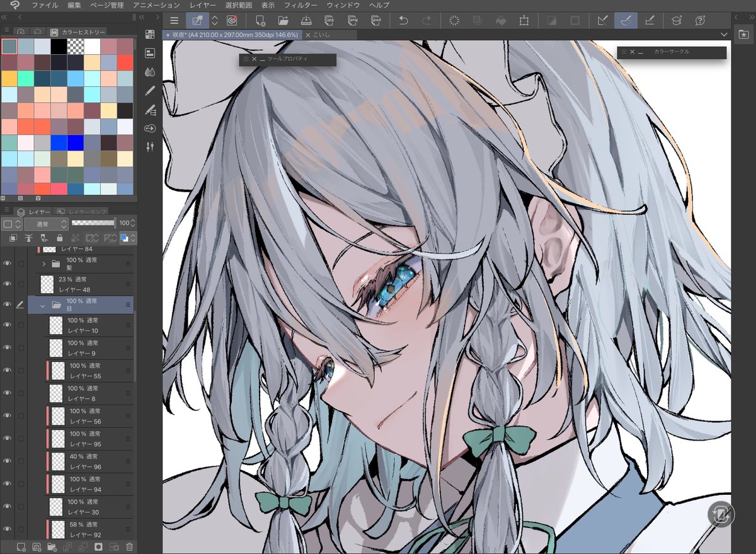This screenshot has height=554, width=756.
Task: Click the export as JPG icon
Action: [329, 21]
